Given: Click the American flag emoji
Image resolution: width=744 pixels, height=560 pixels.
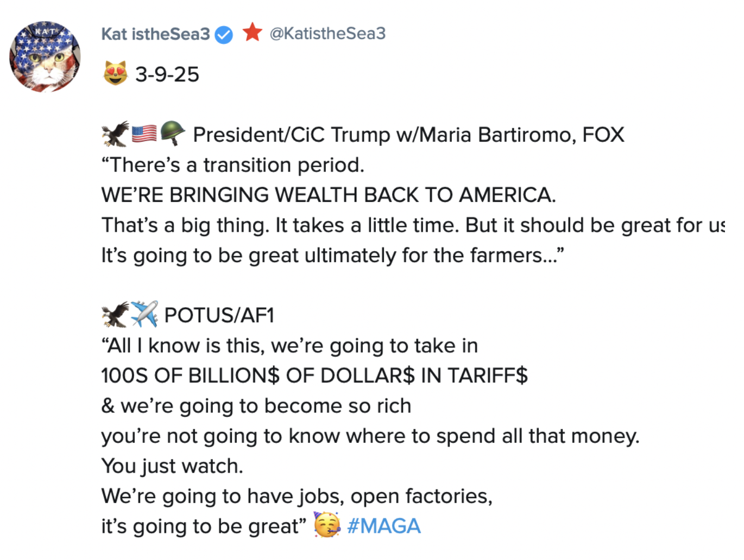Looking at the screenshot, I should (144, 133).
